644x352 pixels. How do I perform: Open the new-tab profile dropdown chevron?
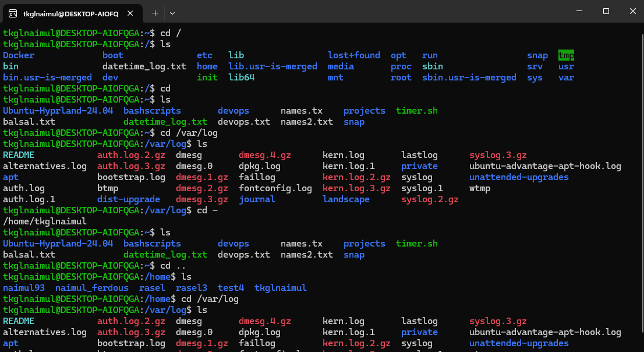(172, 13)
